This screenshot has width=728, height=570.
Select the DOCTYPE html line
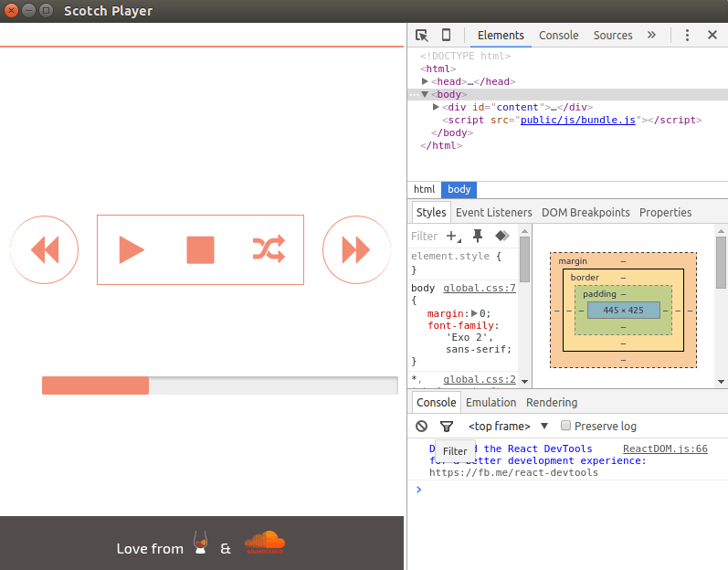point(465,56)
